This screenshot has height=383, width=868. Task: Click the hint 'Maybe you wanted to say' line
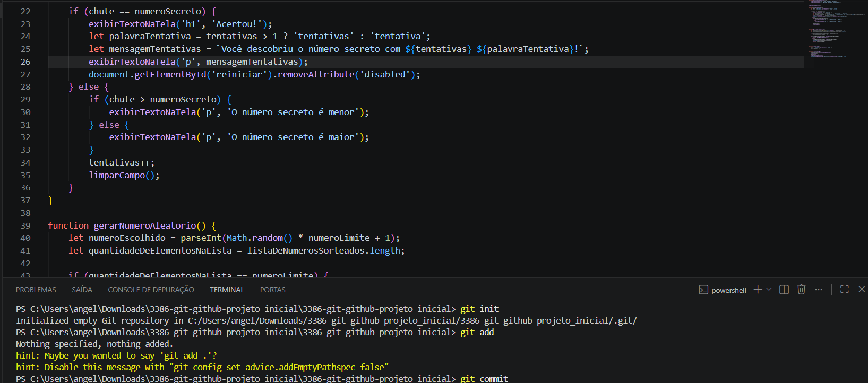point(116,355)
